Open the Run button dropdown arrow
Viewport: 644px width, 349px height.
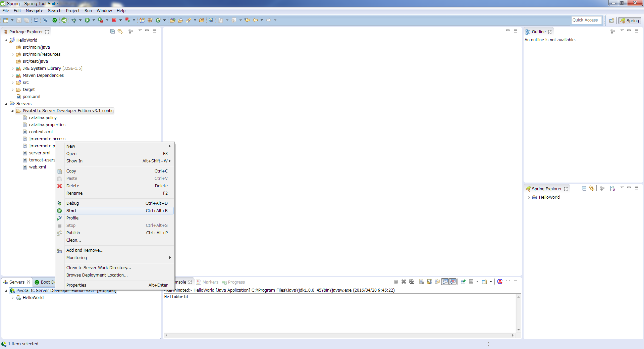click(94, 20)
